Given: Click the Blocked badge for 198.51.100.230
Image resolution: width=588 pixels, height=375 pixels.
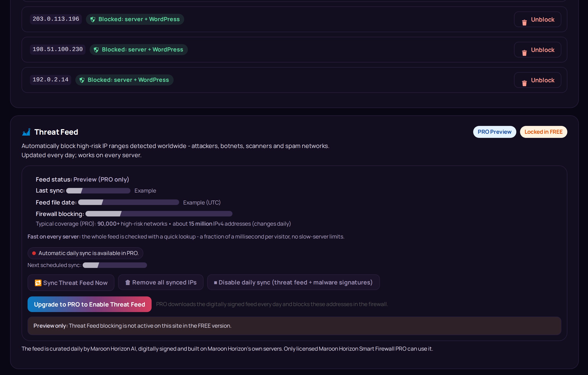Looking at the screenshot, I should pos(139,49).
